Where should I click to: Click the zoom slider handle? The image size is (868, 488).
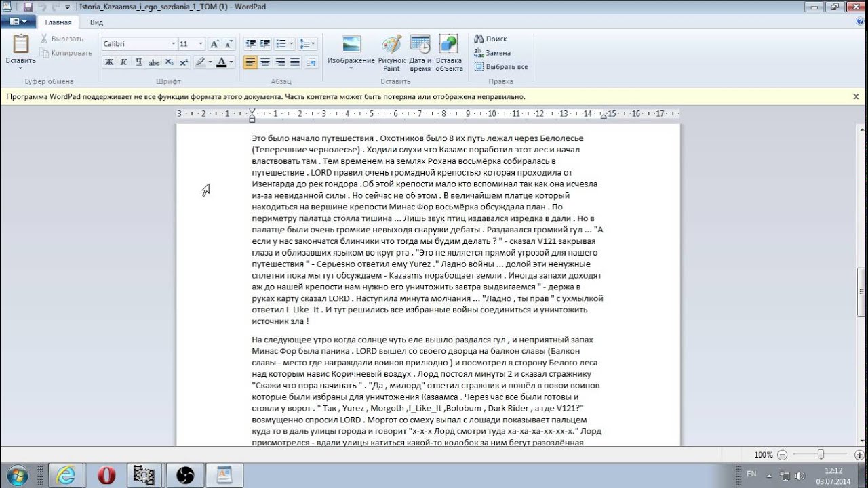821,454
